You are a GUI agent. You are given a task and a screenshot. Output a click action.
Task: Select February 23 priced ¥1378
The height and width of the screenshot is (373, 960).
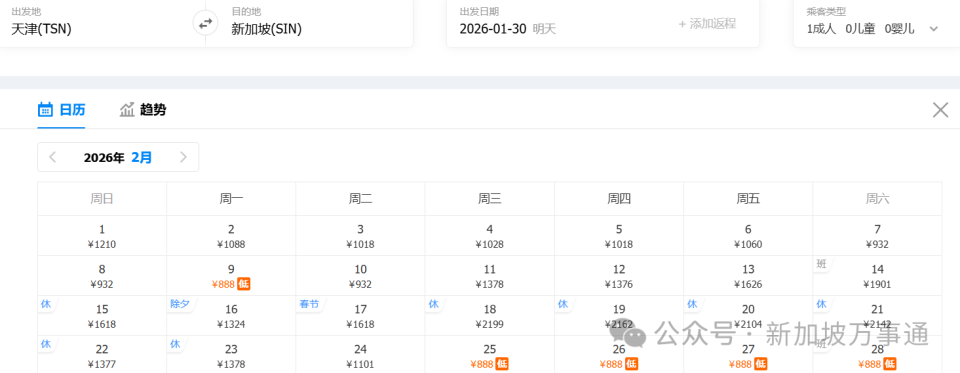[x=231, y=355]
